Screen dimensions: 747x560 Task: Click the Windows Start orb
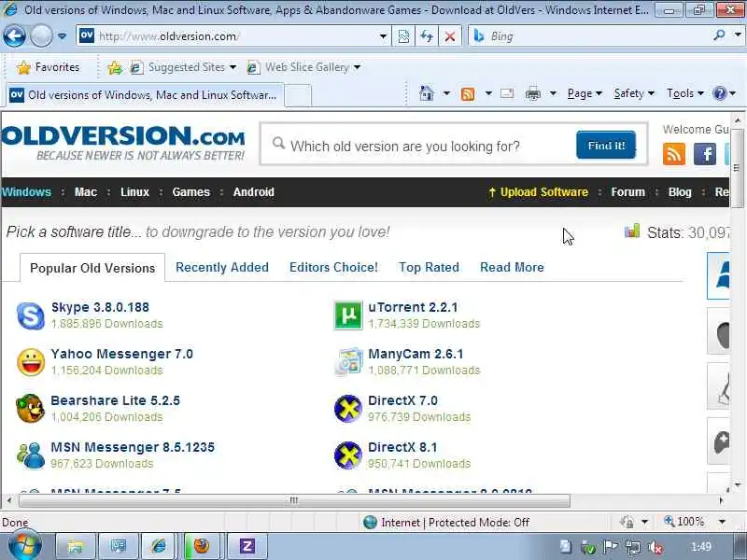point(23,546)
